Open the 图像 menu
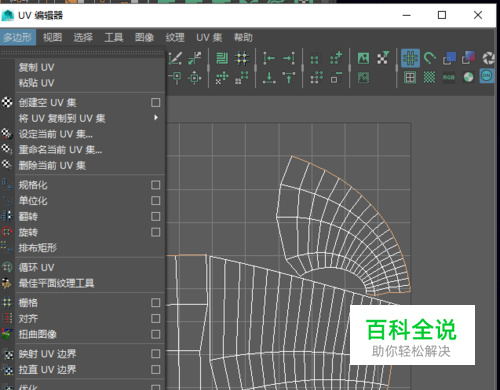500x390 pixels. pos(144,37)
